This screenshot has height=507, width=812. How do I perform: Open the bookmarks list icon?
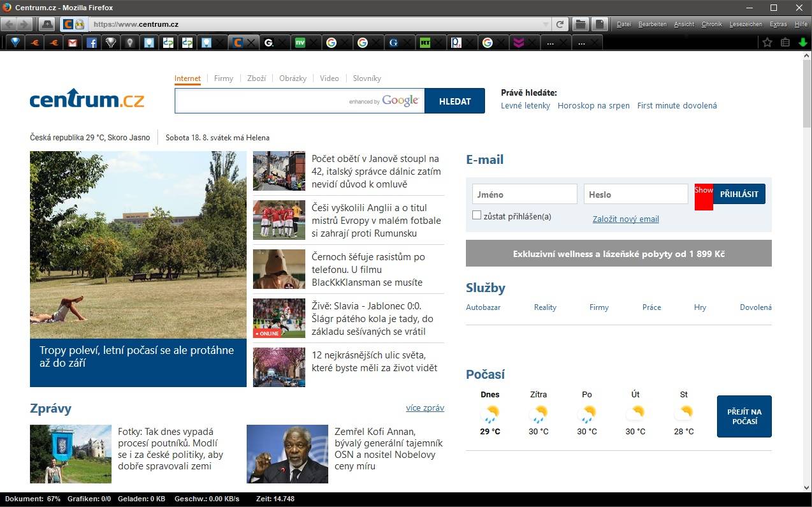[x=785, y=43]
